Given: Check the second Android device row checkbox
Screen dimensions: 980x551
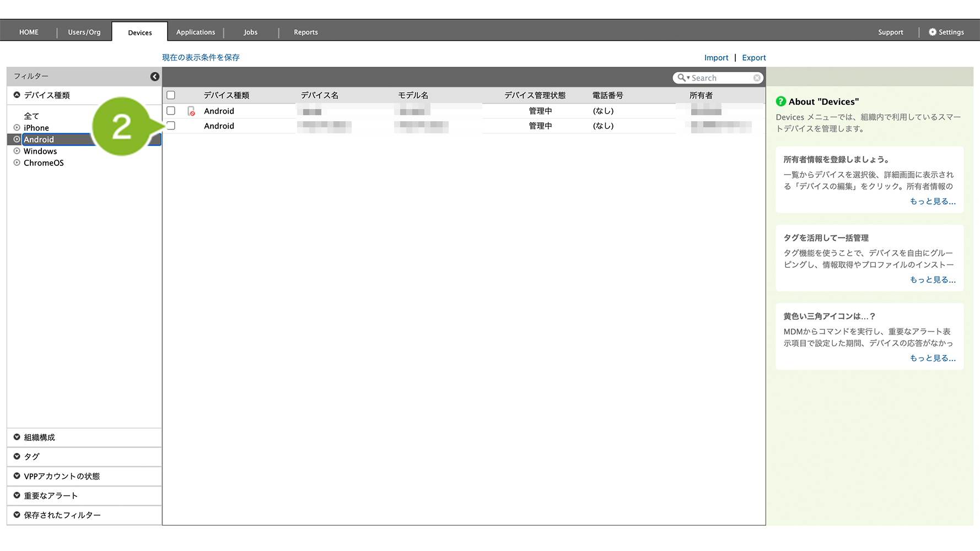Looking at the screenshot, I should [x=171, y=126].
